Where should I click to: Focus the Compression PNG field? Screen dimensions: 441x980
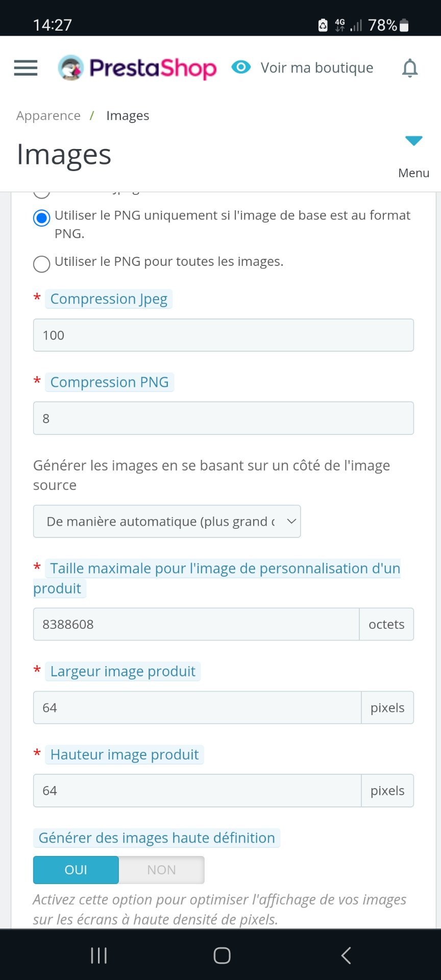[224, 419]
